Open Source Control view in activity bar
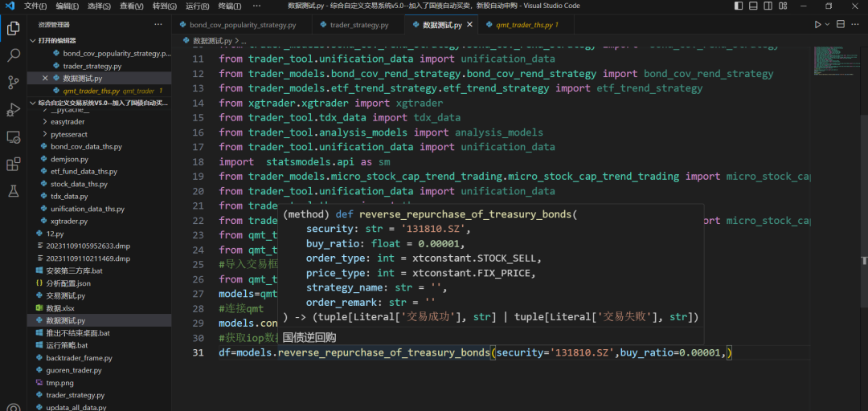This screenshot has width=868, height=411. click(x=14, y=83)
